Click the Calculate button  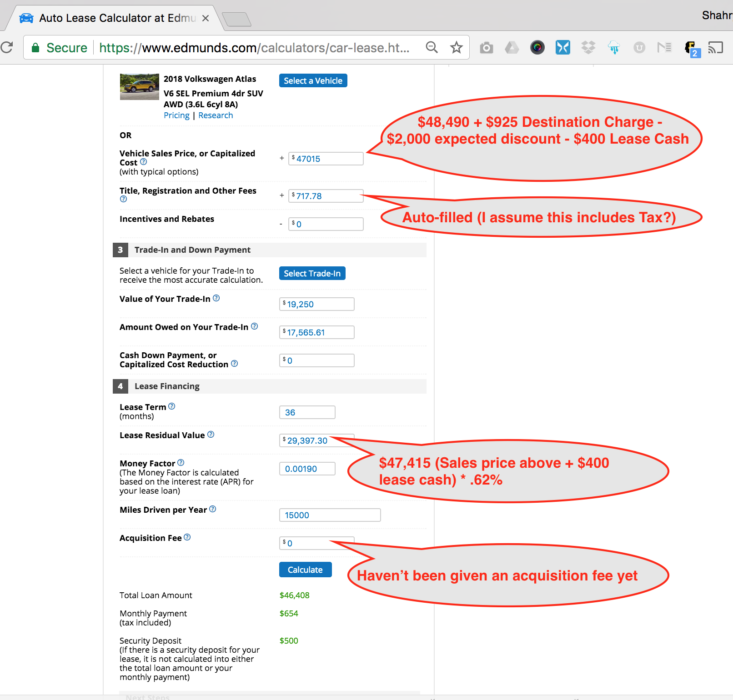click(x=305, y=570)
